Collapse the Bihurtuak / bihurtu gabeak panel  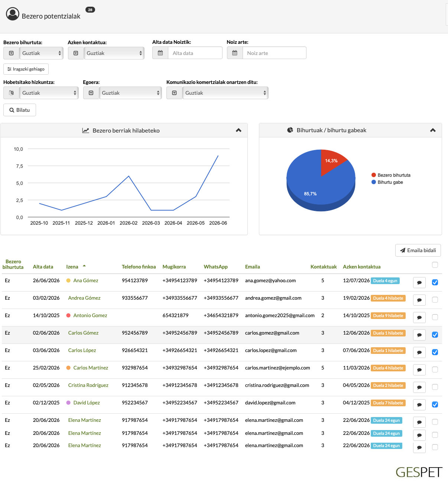pos(433,130)
